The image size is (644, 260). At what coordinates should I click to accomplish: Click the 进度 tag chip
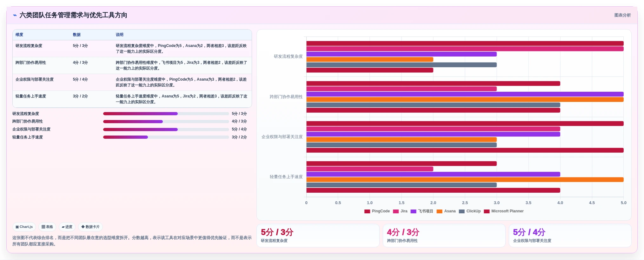click(67, 227)
